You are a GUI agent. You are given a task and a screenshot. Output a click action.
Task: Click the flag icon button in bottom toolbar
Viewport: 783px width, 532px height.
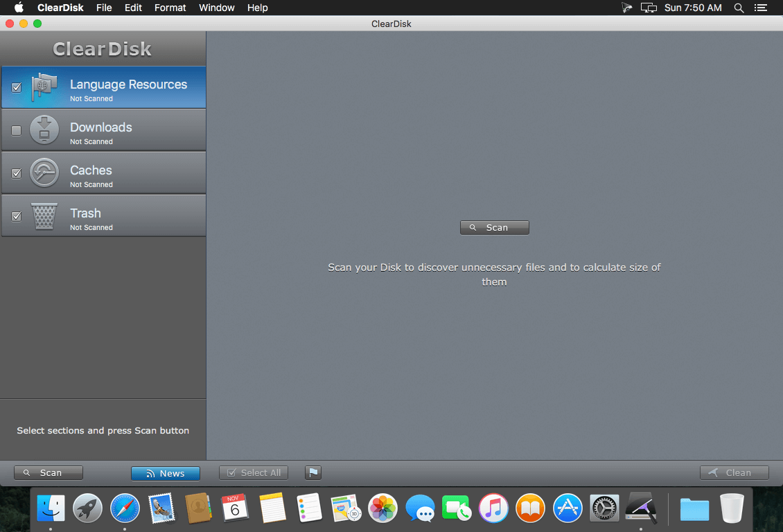point(313,473)
